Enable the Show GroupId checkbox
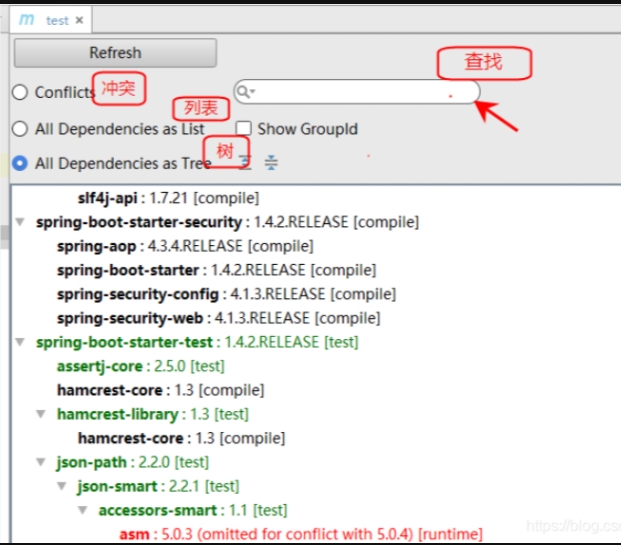Viewport: 621px width, 545px height. 244,129
